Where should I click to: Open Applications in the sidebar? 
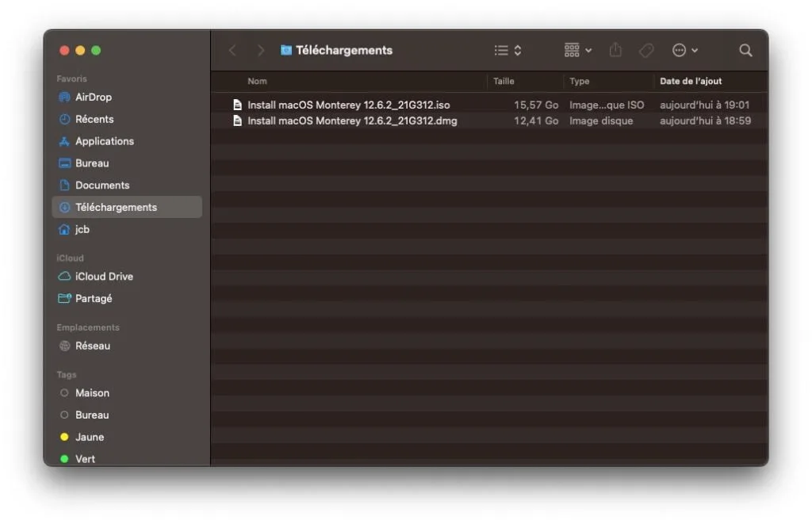[x=127, y=141]
